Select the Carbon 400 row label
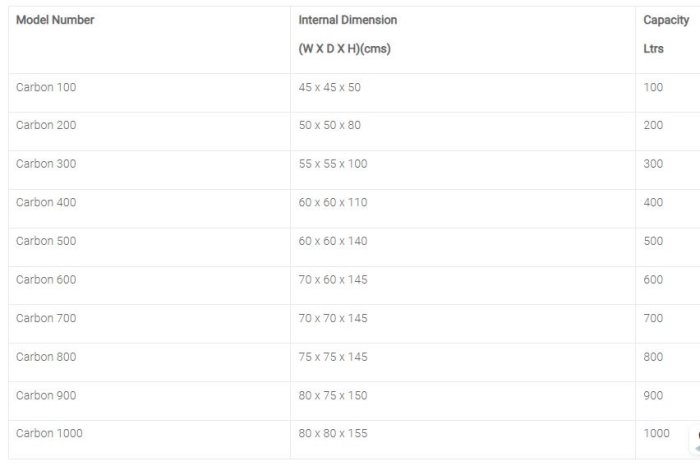 click(x=46, y=203)
